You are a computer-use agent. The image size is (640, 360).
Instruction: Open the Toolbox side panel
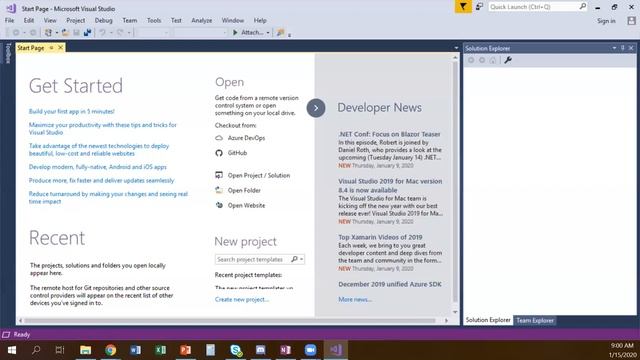click(x=8, y=53)
